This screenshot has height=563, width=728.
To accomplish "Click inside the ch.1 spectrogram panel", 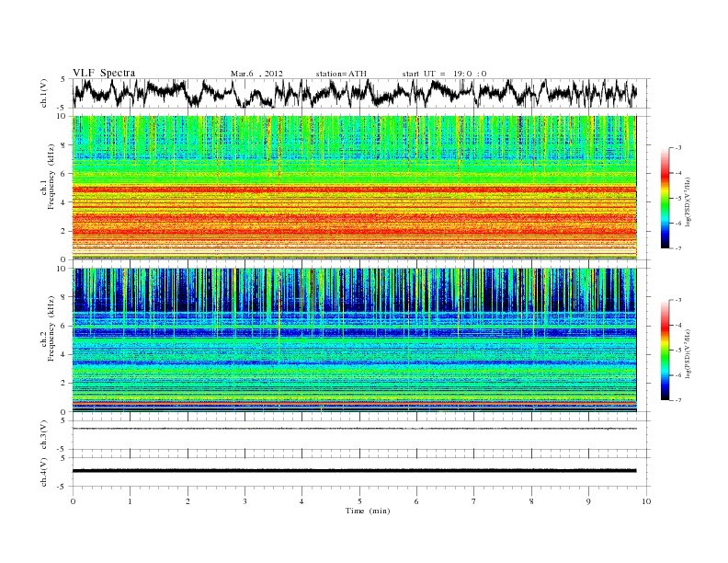I will pyautogui.click(x=355, y=188).
